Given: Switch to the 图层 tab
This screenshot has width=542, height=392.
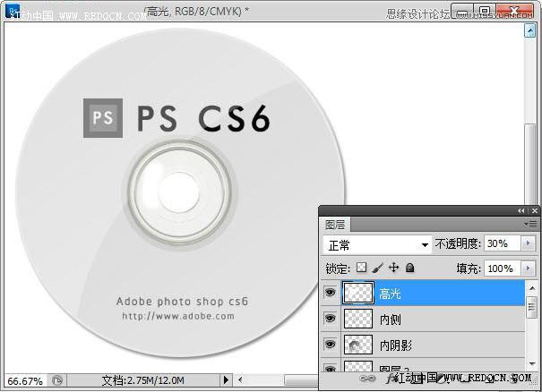Looking at the screenshot, I should [x=334, y=225].
